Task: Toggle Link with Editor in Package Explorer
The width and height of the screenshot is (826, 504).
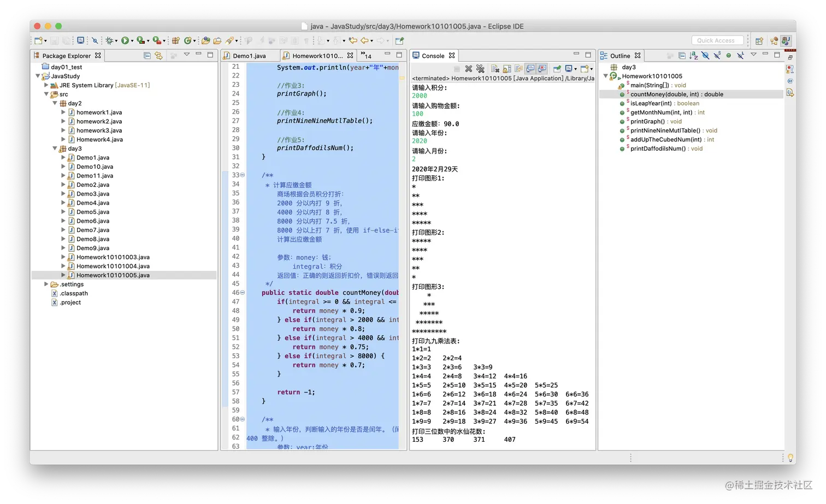Action: (158, 55)
